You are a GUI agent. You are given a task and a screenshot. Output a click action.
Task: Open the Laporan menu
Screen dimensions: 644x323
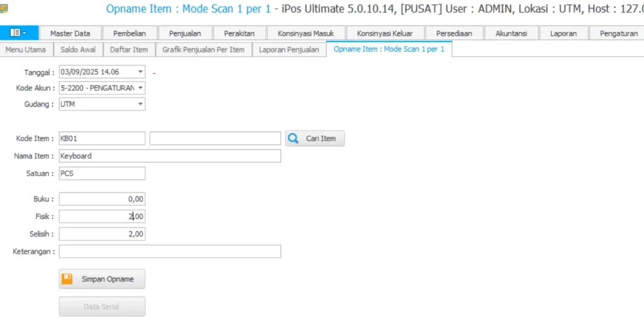tap(563, 33)
